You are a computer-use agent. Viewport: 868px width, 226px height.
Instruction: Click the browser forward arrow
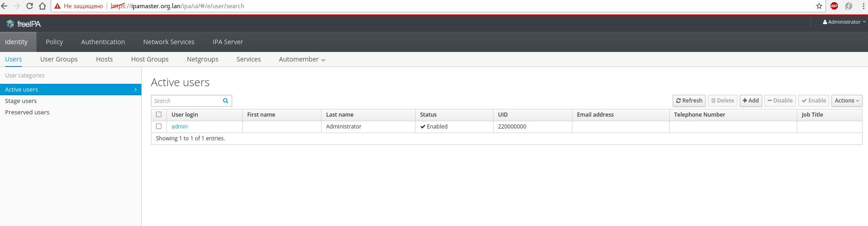pos(17,6)
